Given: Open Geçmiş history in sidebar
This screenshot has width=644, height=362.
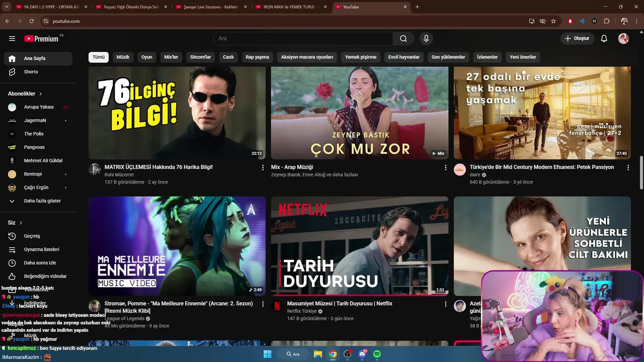Looking at the screenshot, I should coord(38,236).
